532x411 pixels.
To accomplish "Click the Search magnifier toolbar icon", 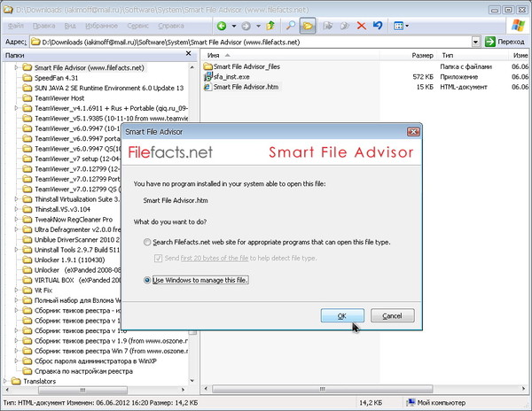I will coord(291,26).
